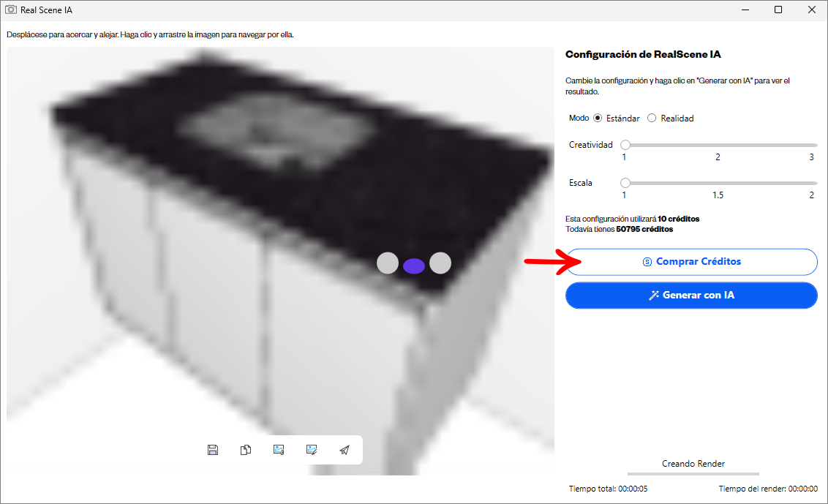Click the magic wand icon on Generar con IA
The image size is (828, 504).
click(x=654, y=295)
